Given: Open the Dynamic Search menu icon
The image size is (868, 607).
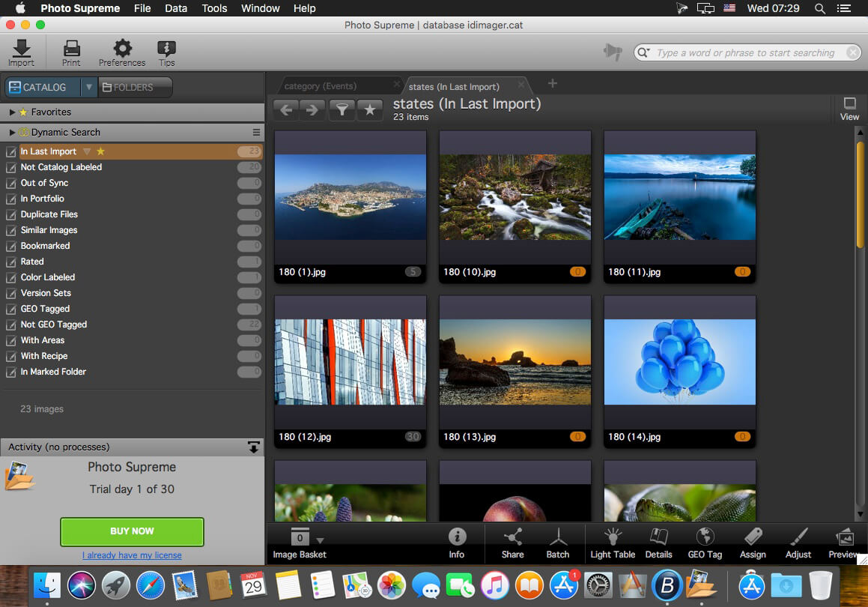Looking at the screenshot, I should tap(256, 133).
